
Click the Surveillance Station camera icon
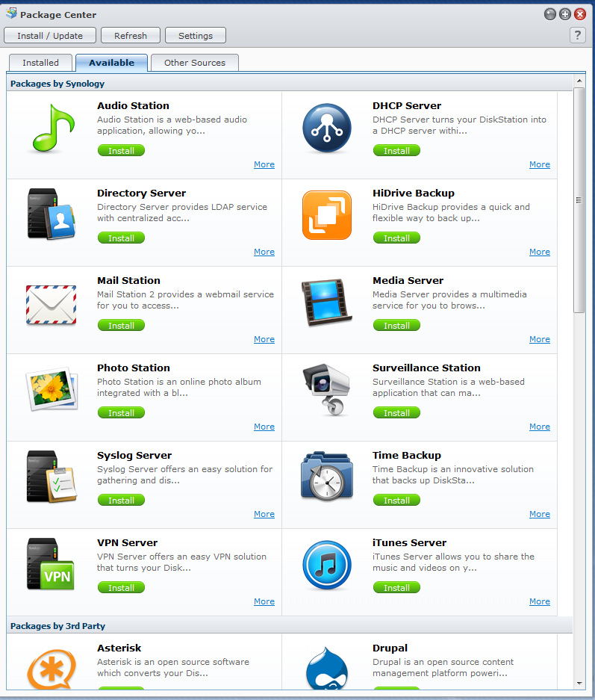point(326,389)
